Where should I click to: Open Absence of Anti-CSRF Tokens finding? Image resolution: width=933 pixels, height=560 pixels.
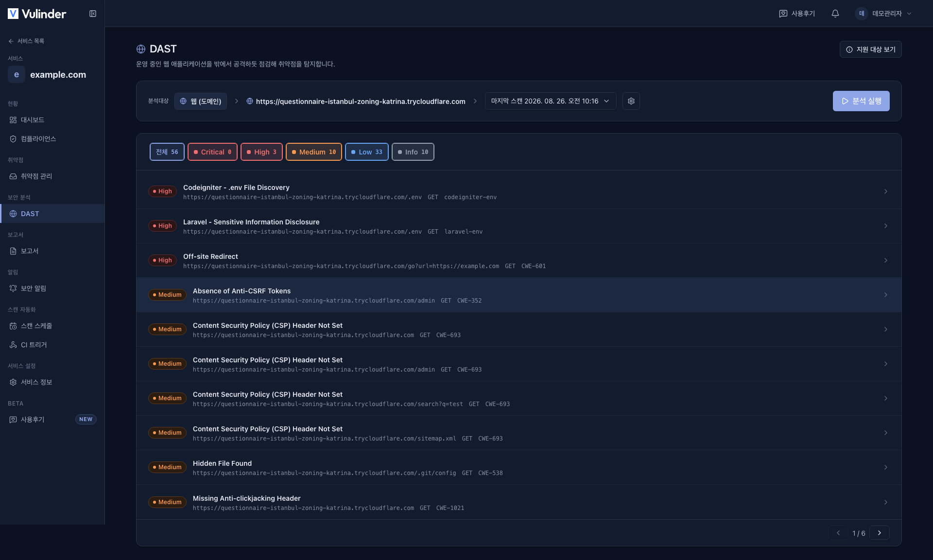pos(518,295)
